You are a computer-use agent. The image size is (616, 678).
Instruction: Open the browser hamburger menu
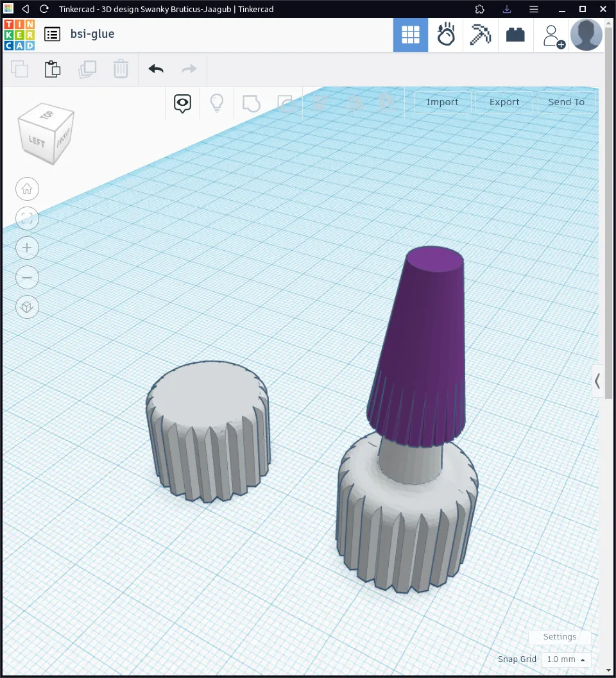[x=534, y=9]
